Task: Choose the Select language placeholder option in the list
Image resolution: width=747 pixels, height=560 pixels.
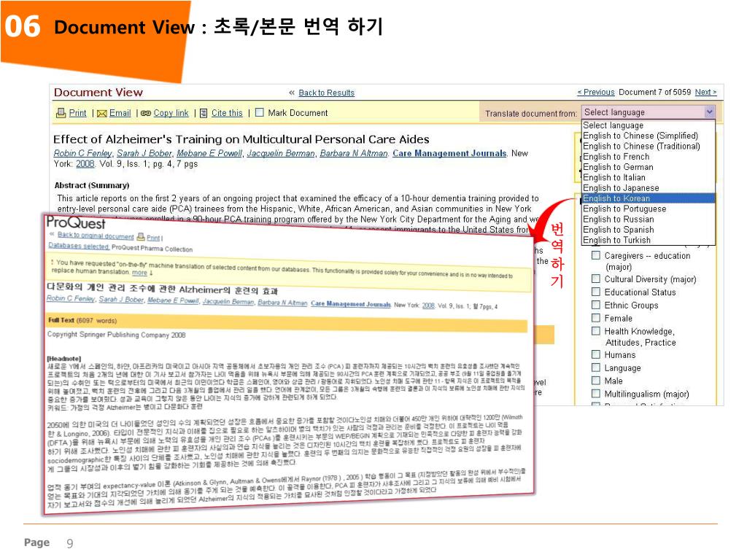Action: (649, 125)
